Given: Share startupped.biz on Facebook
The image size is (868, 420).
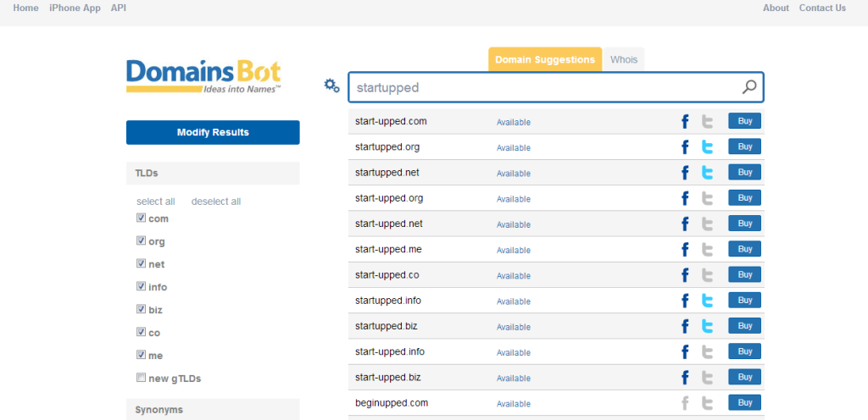Looking at the screenshot, I should coord(685,326).
